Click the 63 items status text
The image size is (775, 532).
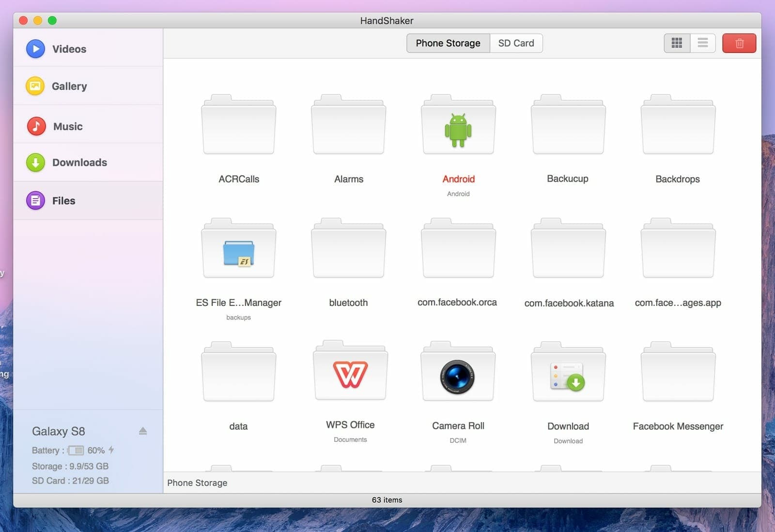(387, 500)
